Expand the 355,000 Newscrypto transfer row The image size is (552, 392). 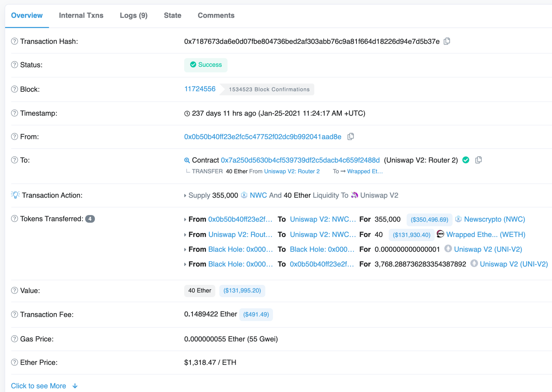click(185, 219)
